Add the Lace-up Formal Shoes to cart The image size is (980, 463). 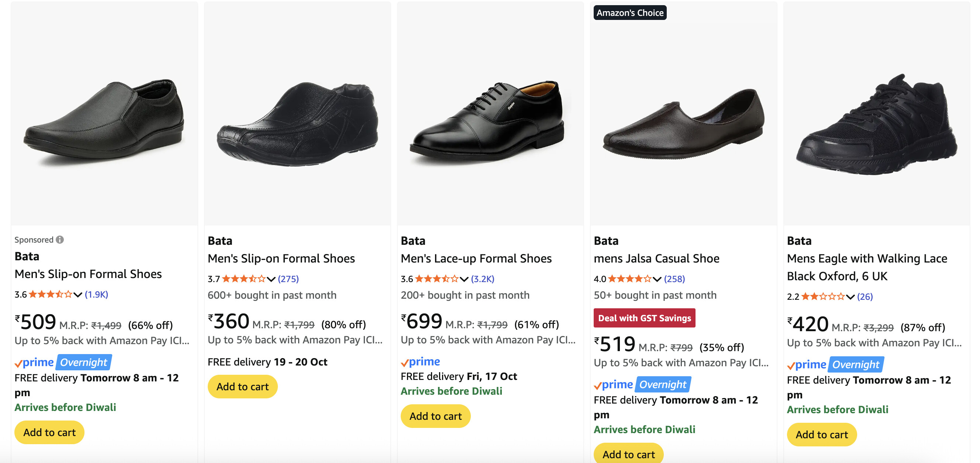pos(435,416)
